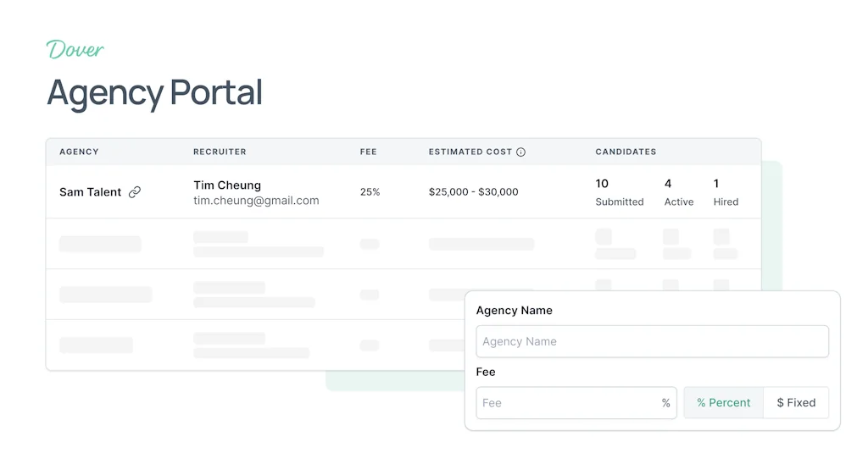Click the Agency column header
Viewport: 868px width, 453px height.
coord(79,152)
